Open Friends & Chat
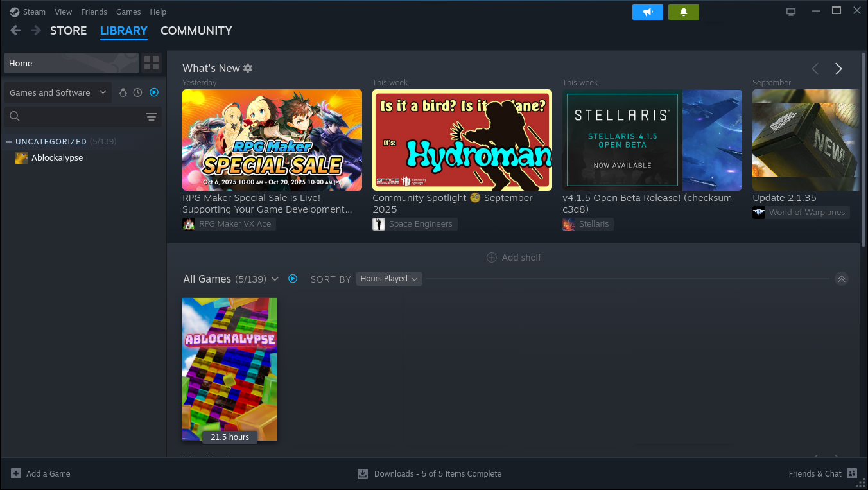 coord(823,473)
